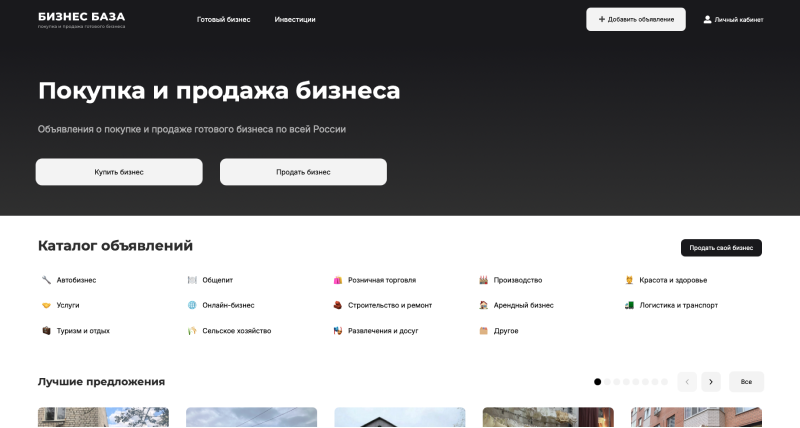The height and width of the screenshot is (428, 800).
Task: Go to next offers with right chevron
Action: pos(711,381)
